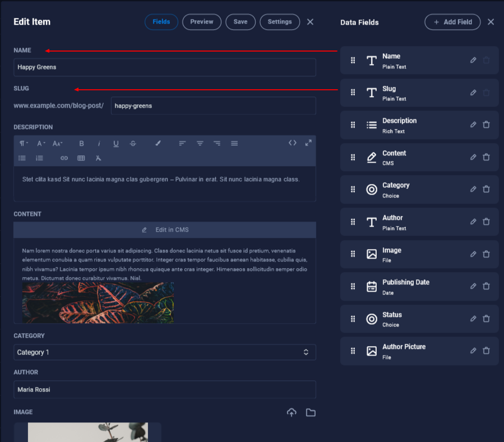Viewport: 504px width, 442px height.
Task: Apply strikethrough in Description toolbar
Action: (133, 144)
